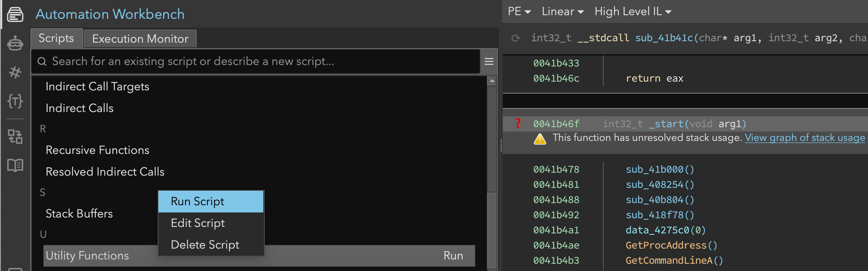Choose Edit Script from context menu
This screenshot has height=271, width=868.
click(x=197, y=223)
